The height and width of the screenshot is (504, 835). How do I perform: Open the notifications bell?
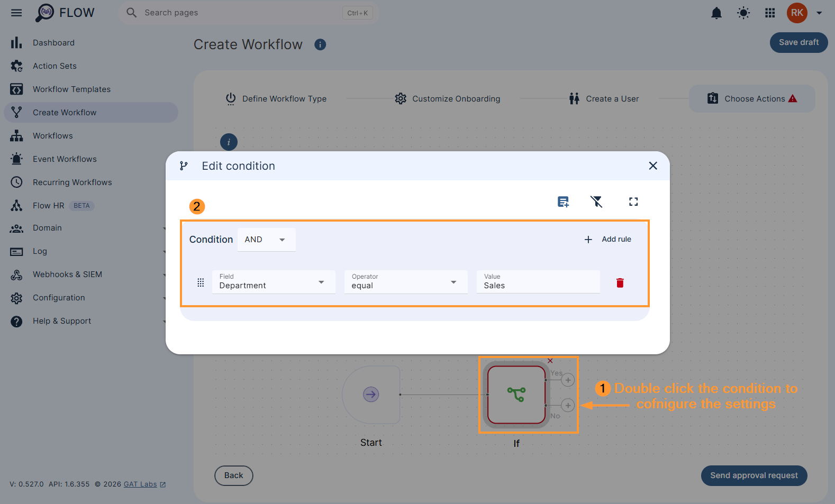point(716,13)
